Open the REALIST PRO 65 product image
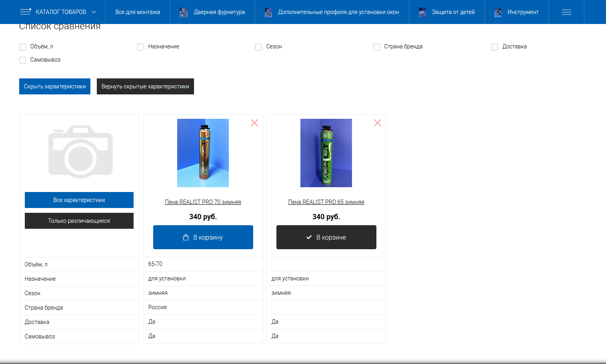 point(326,153)
